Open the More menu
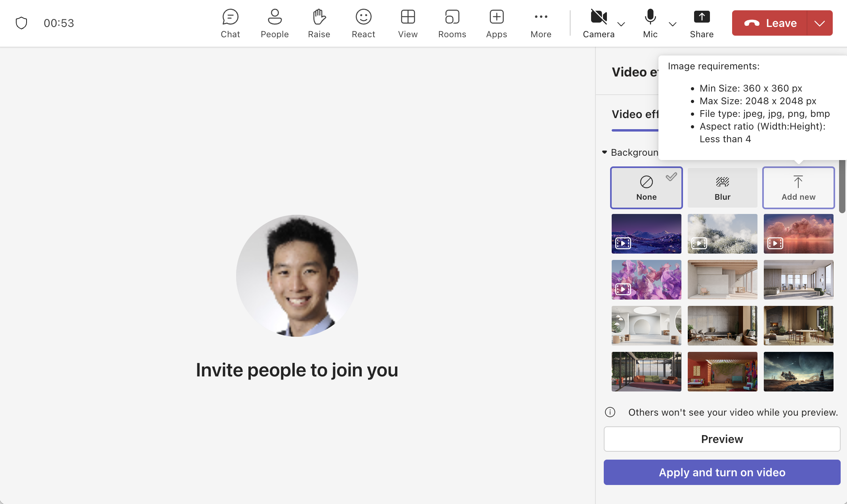The height and width of the screenshot is (504, 847). 540,23
